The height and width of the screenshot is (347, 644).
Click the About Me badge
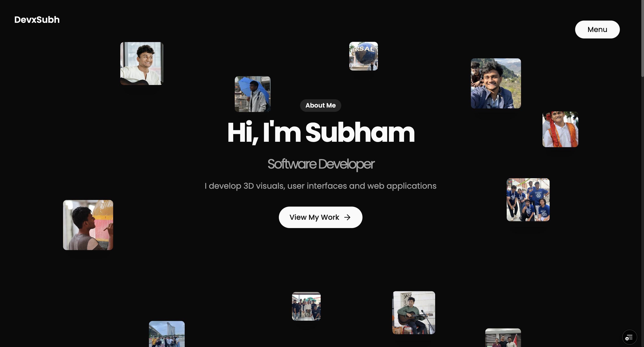pos(320,106)
